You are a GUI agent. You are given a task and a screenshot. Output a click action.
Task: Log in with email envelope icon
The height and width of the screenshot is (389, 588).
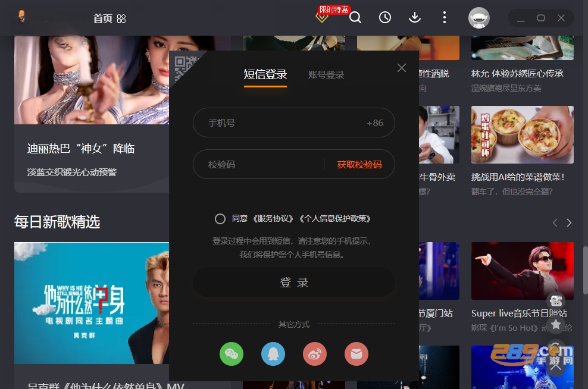click(356, 354)
